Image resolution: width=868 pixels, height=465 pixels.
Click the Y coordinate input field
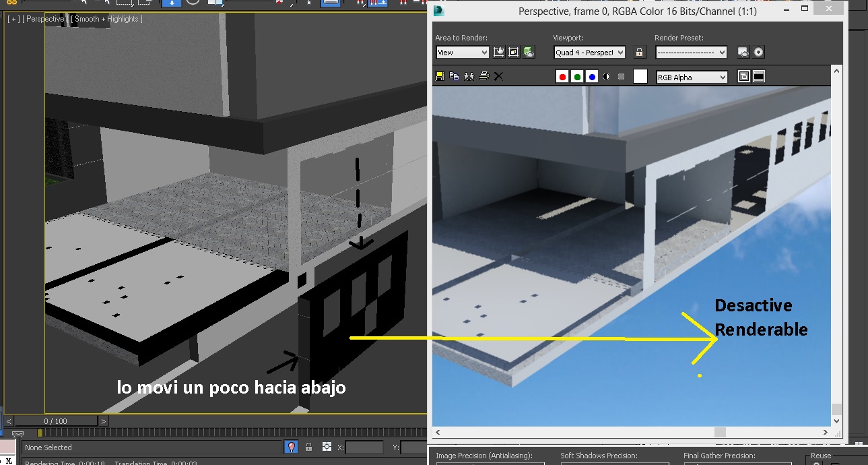click(413, 447)
